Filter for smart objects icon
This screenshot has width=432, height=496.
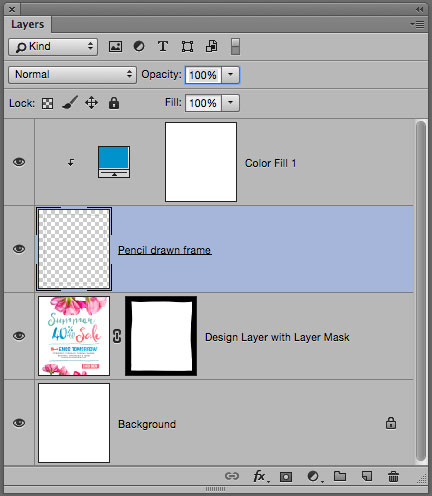coord(211,46)
